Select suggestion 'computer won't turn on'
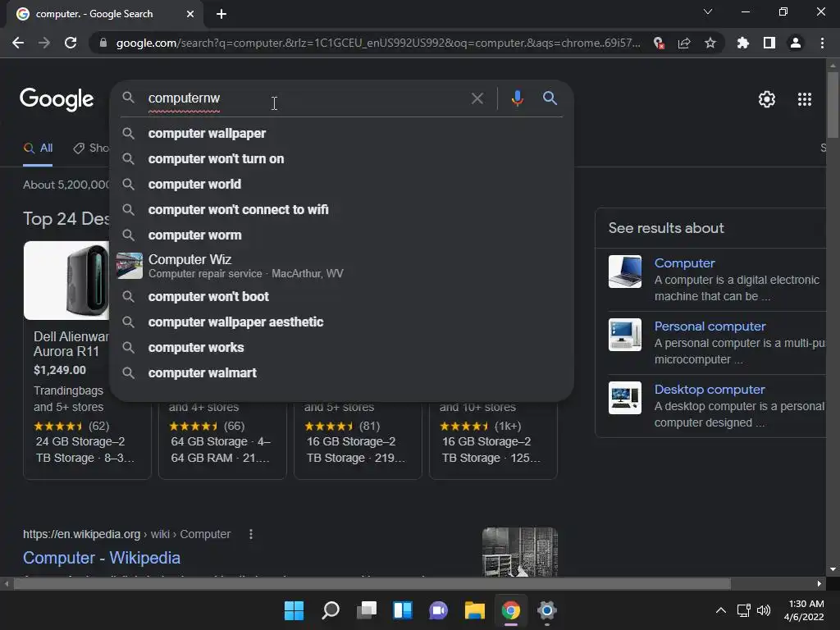This screenshot has width=840, height=630. coord(341,159)
